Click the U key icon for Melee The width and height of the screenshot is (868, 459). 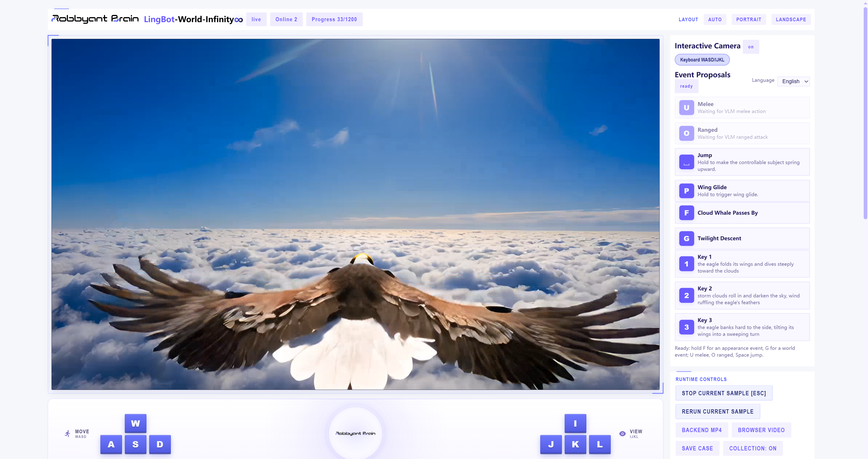(x=686, y=108)
